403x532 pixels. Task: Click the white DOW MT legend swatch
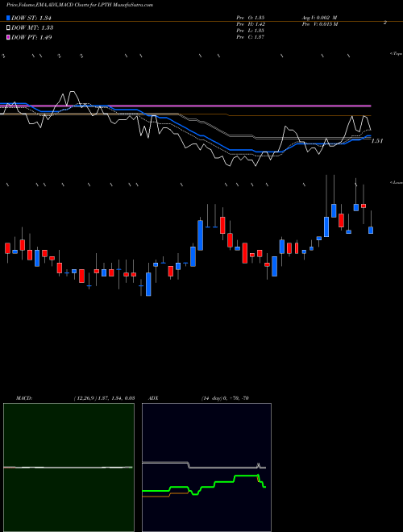pos(8,27)
